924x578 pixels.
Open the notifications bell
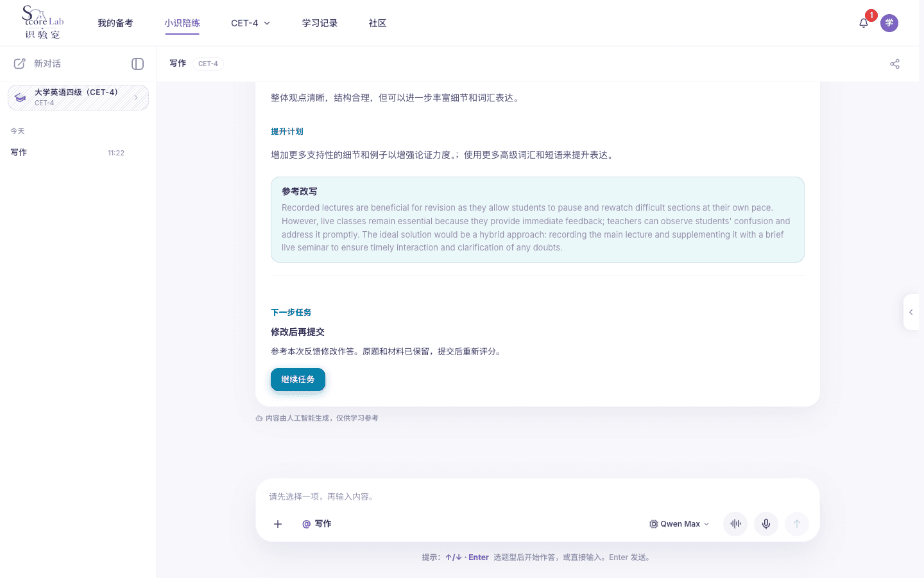[864, 23]
